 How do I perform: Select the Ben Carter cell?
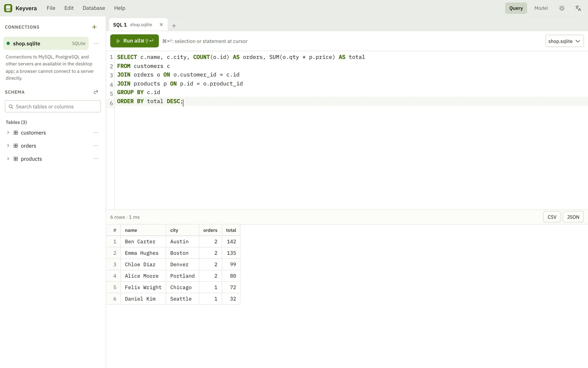(143, 242)
